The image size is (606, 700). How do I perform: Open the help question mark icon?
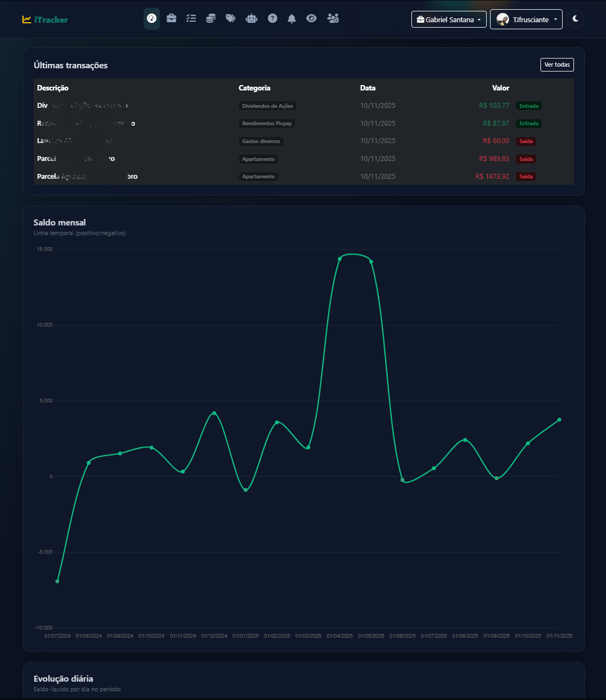(273, 19)
